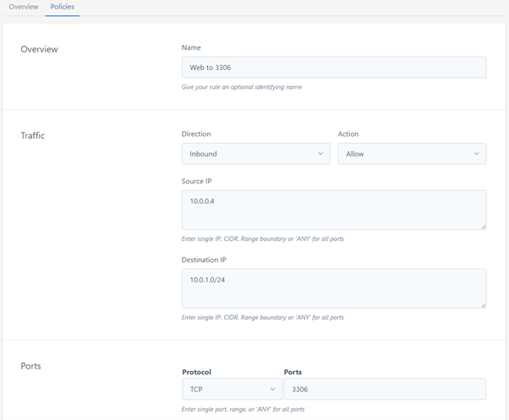Click the chevron arrow in Protocol selector
The image size is (509, 420).
pyautogui.click(x=273, y=389)
